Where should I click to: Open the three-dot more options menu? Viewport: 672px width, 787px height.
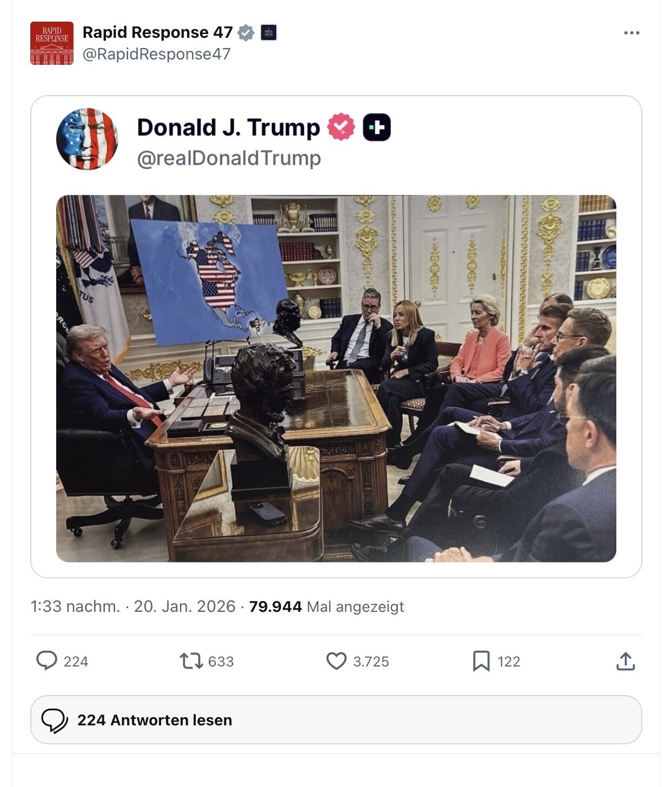click(631, 33)
